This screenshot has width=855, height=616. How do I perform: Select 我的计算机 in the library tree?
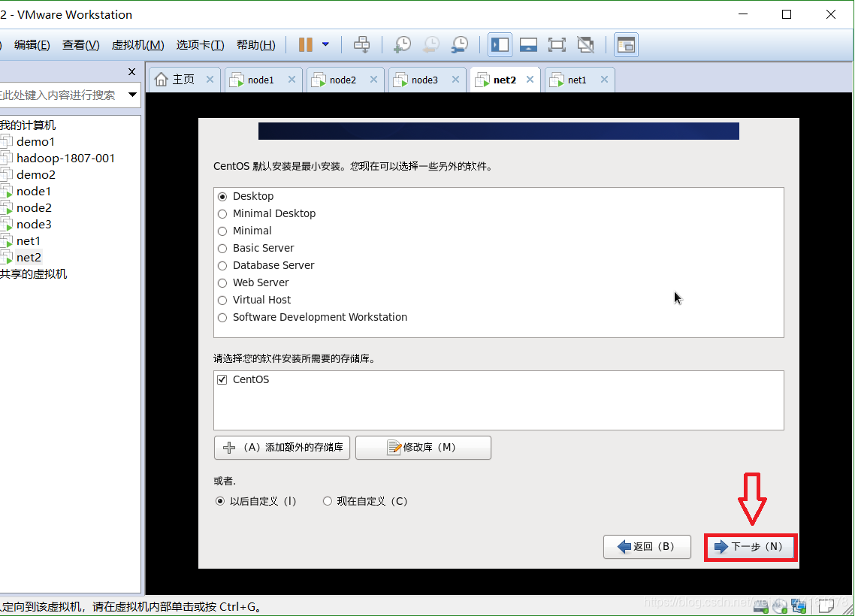pos(28,125)
